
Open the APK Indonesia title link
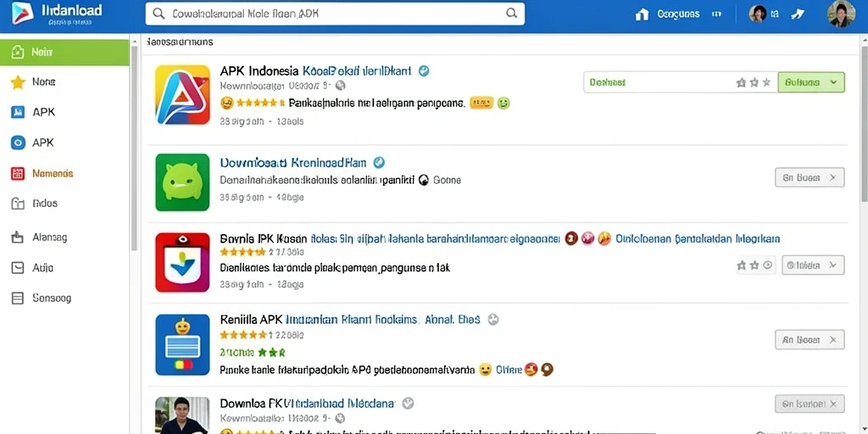coord(316,71)
